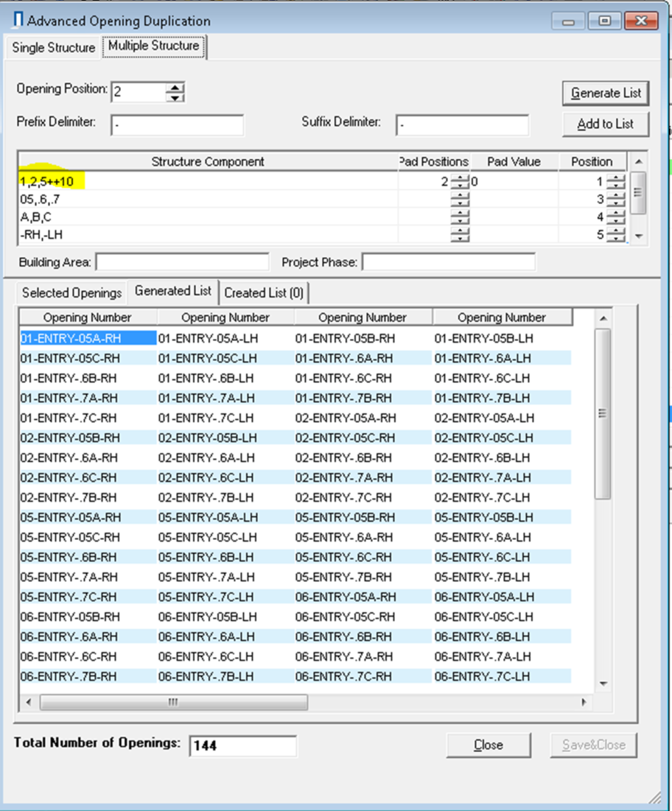Switch to the Created List (0) tab
The image size is (672, 811).
pos(264,292)
